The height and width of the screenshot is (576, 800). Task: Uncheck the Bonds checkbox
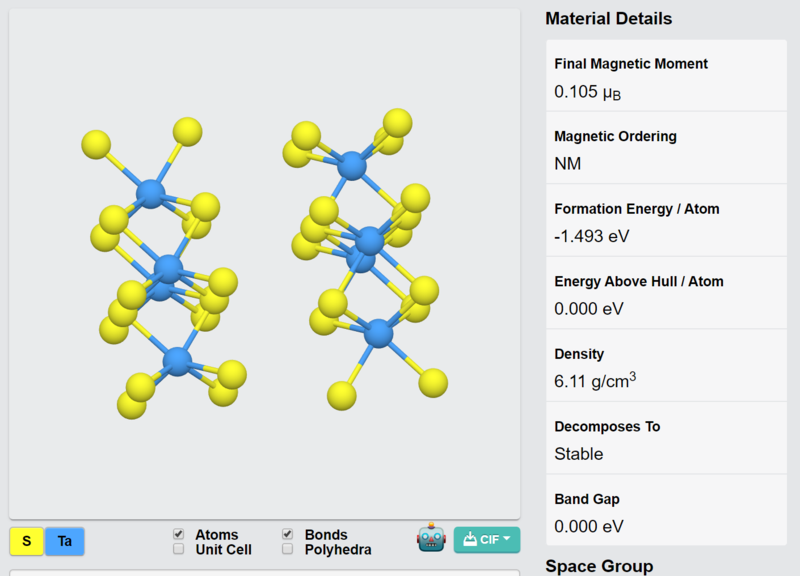click(x=287, y=534)
